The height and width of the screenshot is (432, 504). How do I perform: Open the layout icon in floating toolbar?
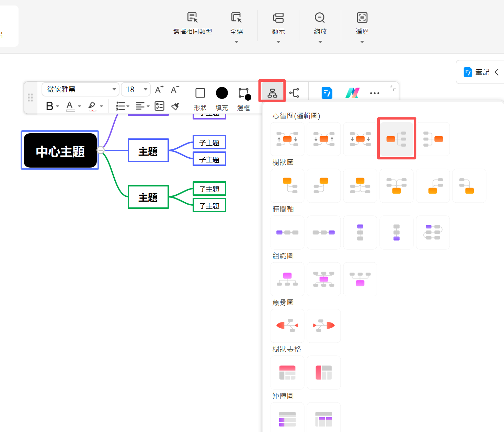pyautogui.click(x=272, y=93)
